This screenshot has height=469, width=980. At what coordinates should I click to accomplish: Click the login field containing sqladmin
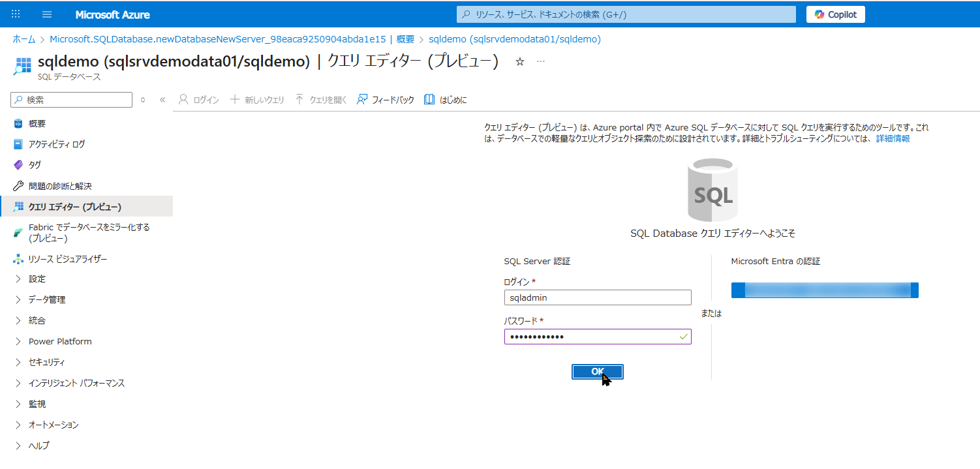597,297
